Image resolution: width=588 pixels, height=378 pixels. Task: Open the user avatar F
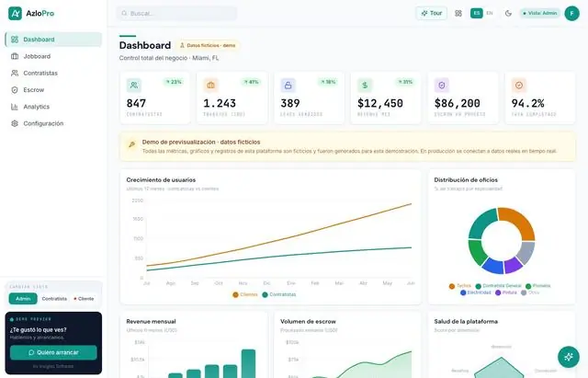coord(571,14)
